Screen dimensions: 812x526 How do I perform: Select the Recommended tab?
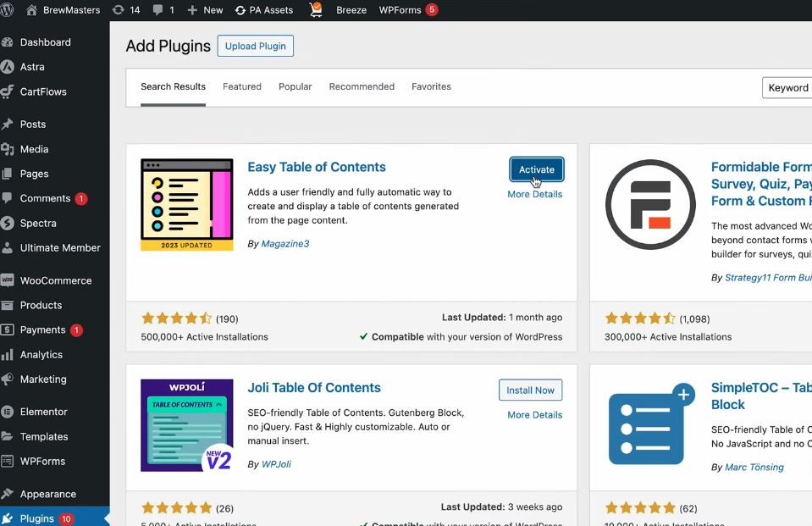click(x=362, y=86)
